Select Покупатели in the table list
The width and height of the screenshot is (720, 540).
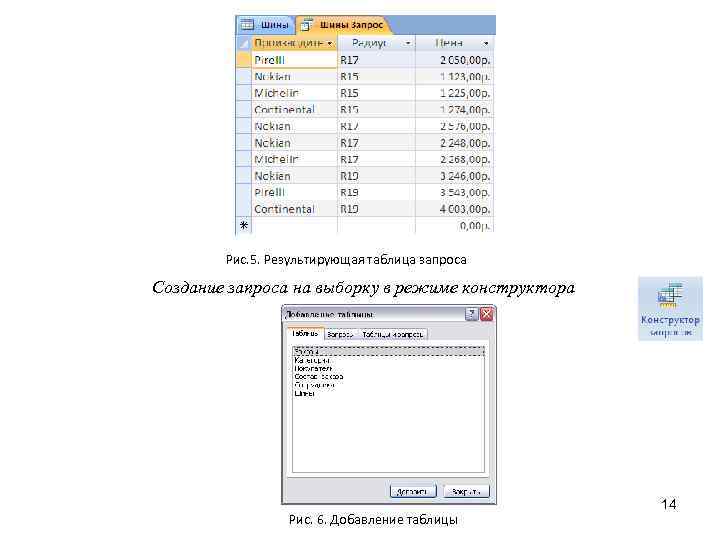click(x=388, y=369)
